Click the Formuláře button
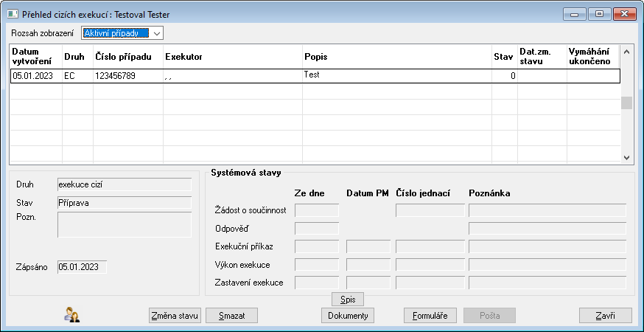Viewport: 644px width, 332px height. coord(430,316)
